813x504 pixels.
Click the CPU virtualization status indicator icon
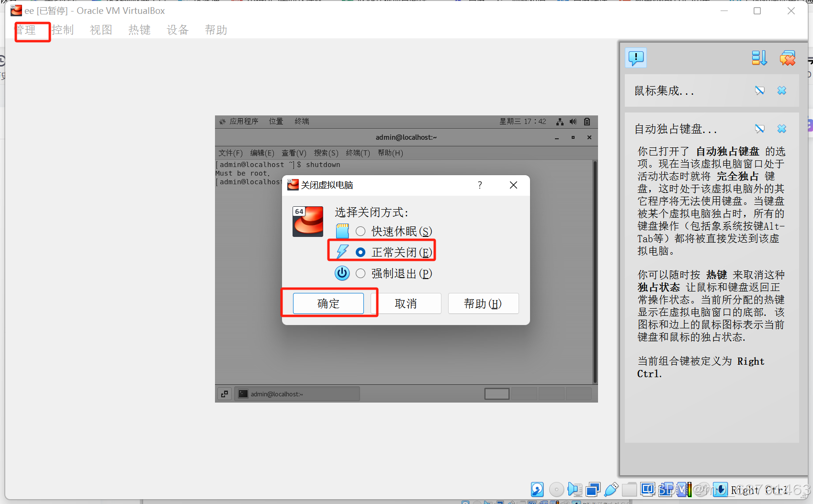pos(684,489)
